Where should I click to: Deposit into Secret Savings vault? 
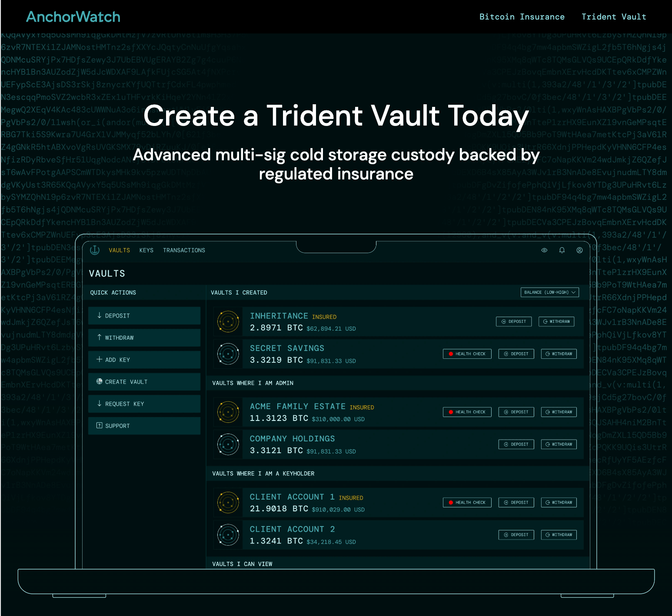click(x=516, y=354)
